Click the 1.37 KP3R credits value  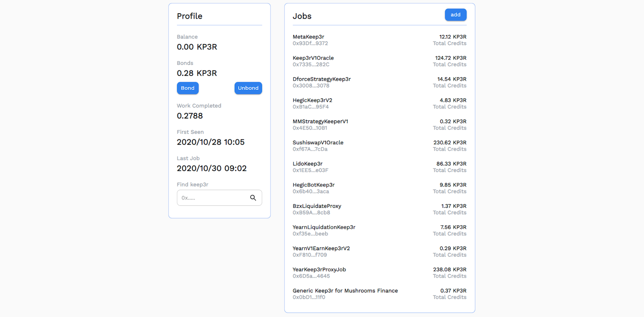(454, 206)
